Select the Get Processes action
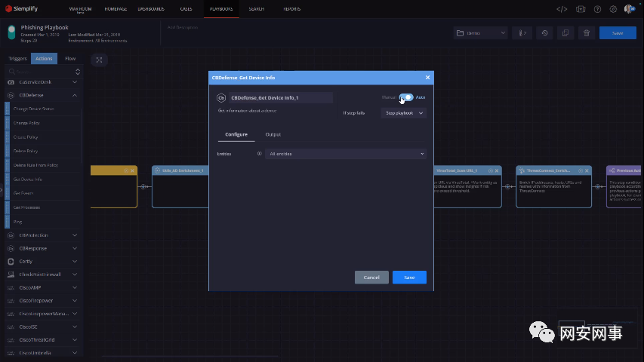 (x=43, y=207)
